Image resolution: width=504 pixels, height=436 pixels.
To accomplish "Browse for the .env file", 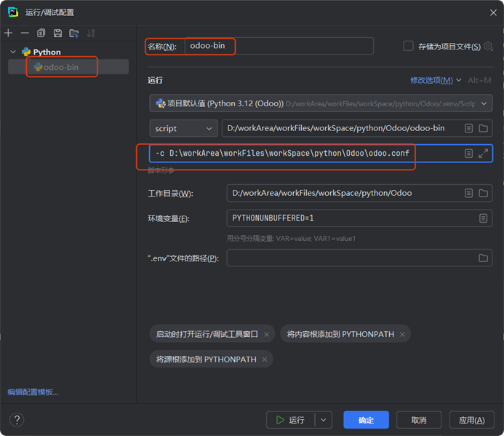I will coord(483,258).
